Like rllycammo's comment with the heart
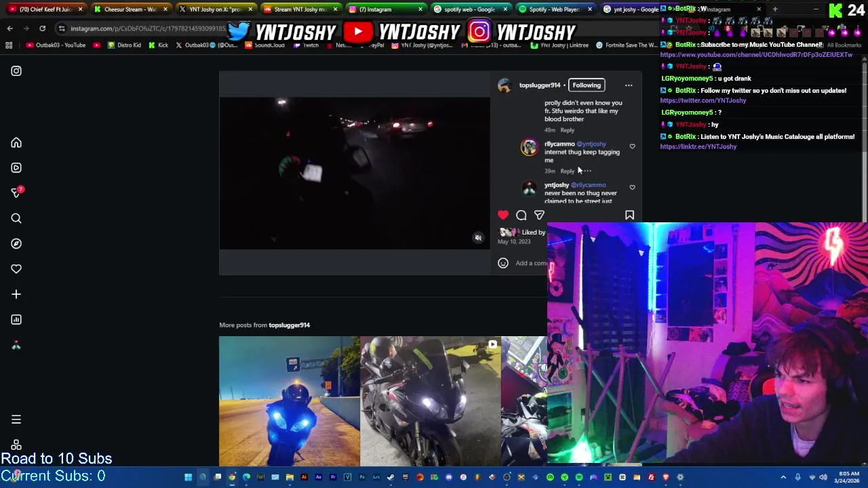The width and height of the screenshot is (868, 488). [x=632, y=146]
